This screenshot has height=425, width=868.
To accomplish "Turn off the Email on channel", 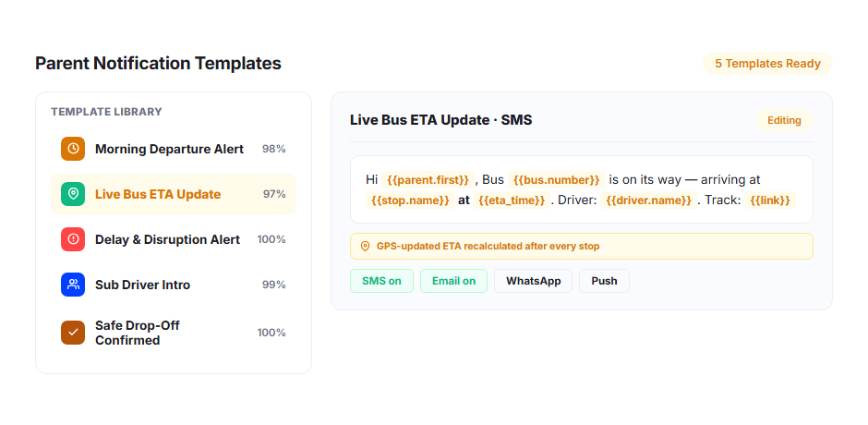I will click(453, 281).
